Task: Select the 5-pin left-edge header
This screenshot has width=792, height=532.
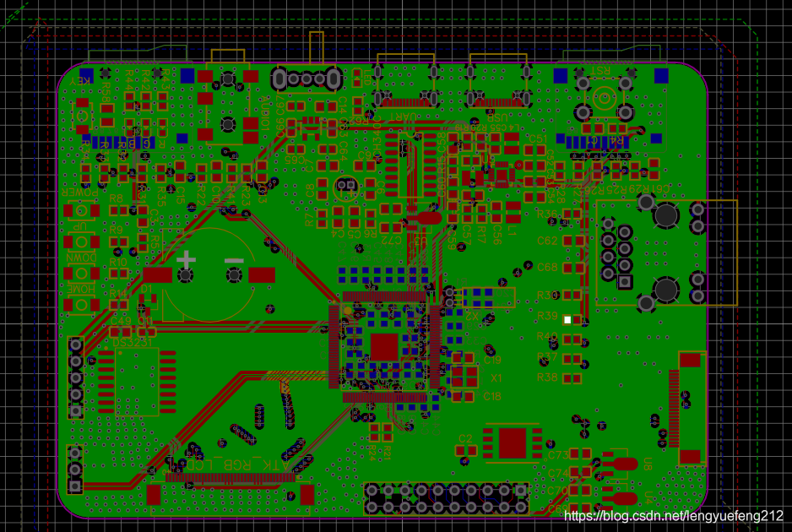Action: point(76,378)
